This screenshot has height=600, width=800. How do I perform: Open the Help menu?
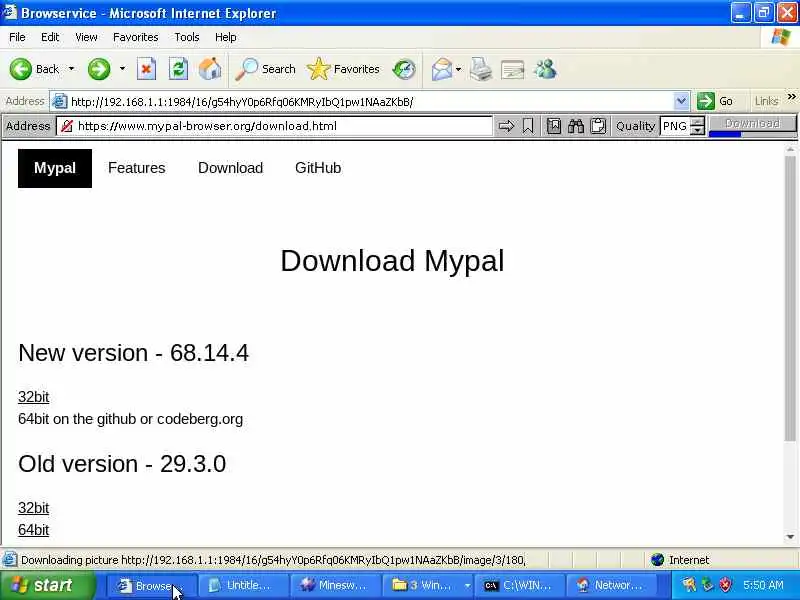coord(226,37)
